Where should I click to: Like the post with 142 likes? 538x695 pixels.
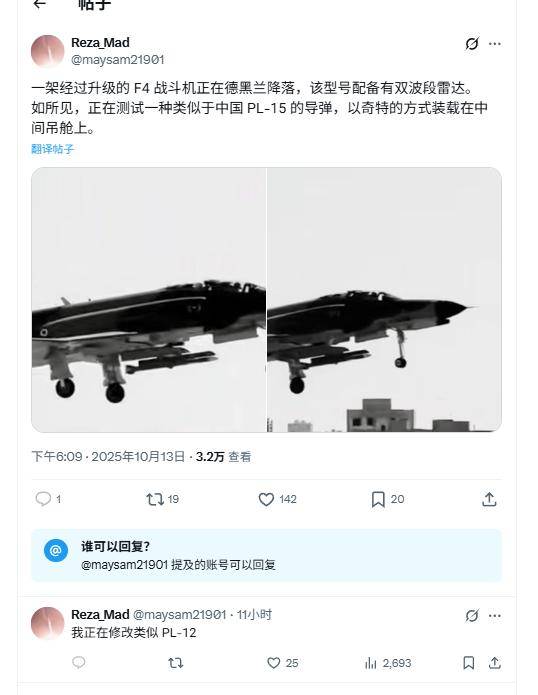(277, 499)
